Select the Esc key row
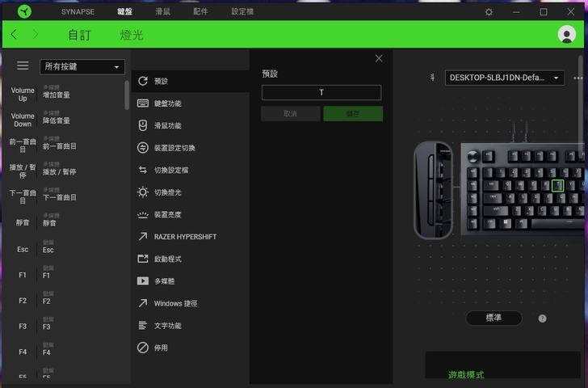Viewport: 588px width, 388px height. click(x=64, y=249)
